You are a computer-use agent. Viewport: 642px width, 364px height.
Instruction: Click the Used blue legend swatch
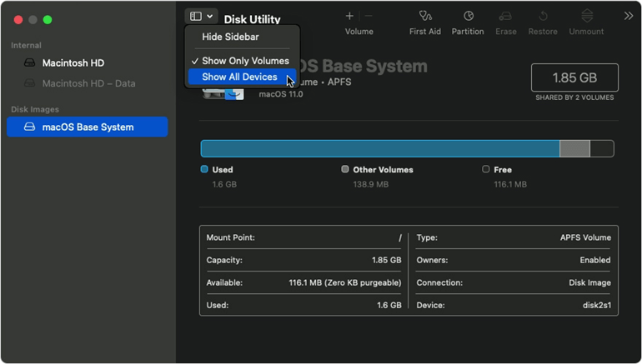pos(204,169)
